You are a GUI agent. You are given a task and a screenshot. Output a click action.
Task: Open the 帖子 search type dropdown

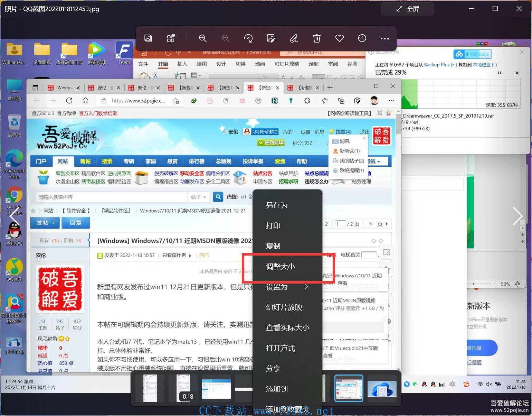click(199, 197)
